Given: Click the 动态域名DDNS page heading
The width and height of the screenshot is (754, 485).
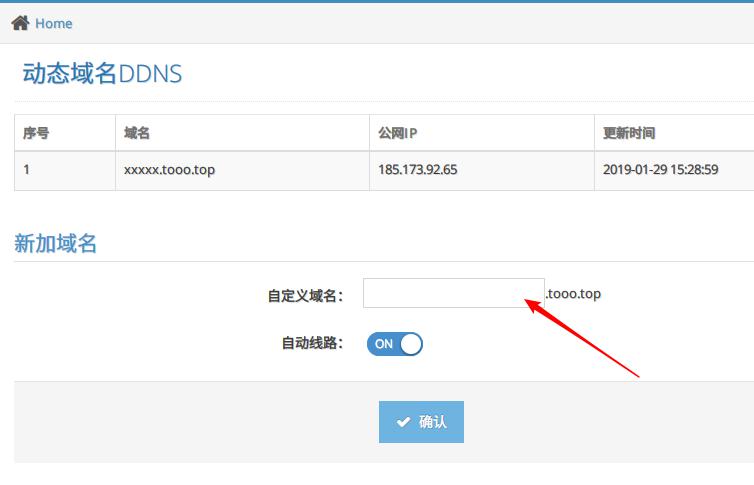Looking at the screenshot, I should [102, 74].
